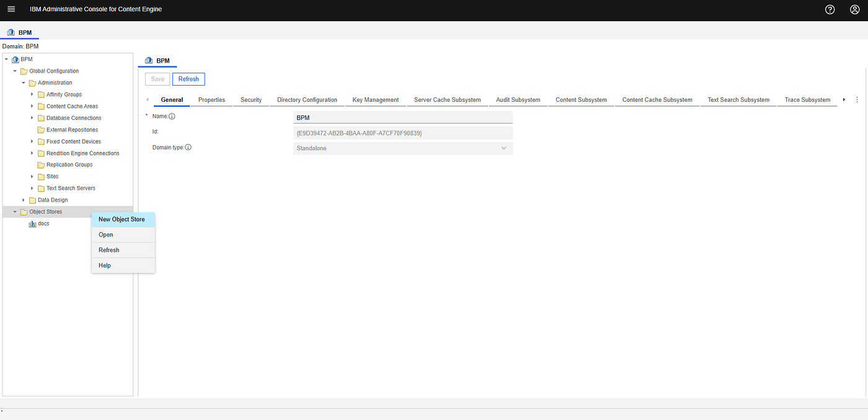
Task: Choose Open from context menu
Action: coord(123,235)
